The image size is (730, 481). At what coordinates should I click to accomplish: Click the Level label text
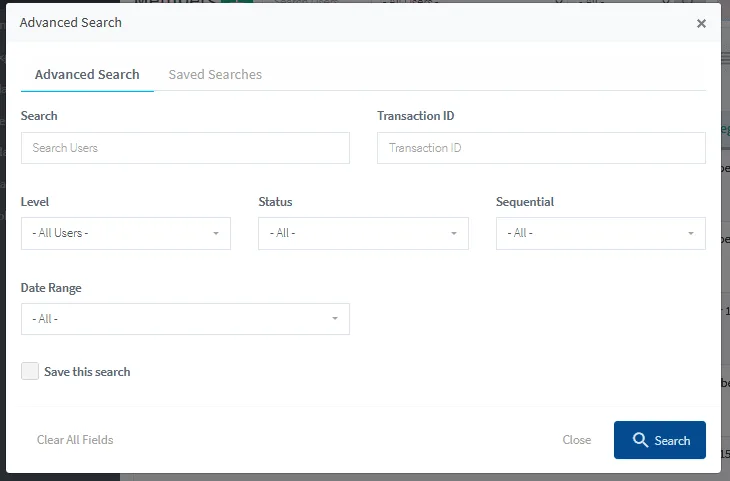[35, 202]
